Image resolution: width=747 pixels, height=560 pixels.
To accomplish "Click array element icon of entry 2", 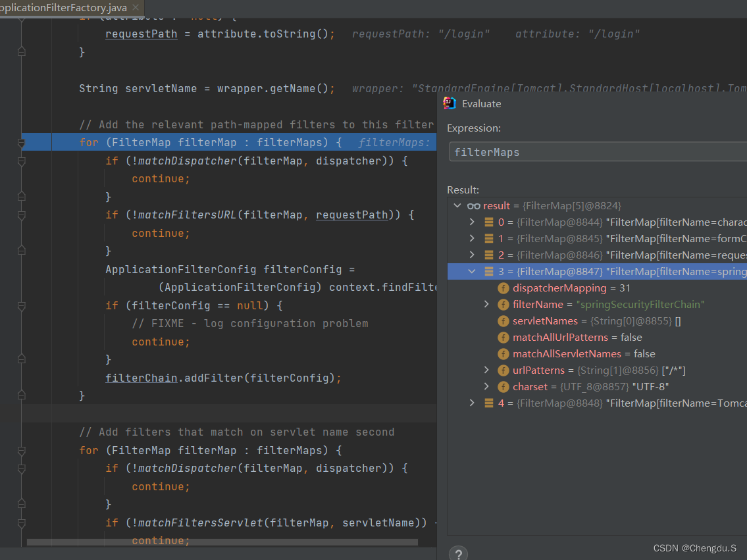I will [489, 255].
